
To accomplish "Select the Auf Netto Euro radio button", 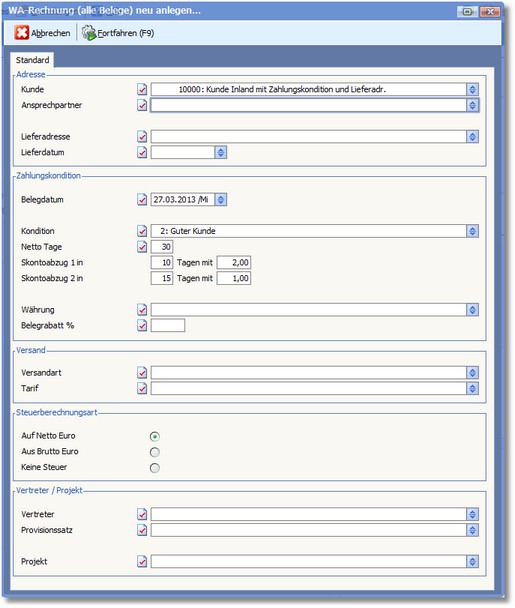I will [155, 436].
